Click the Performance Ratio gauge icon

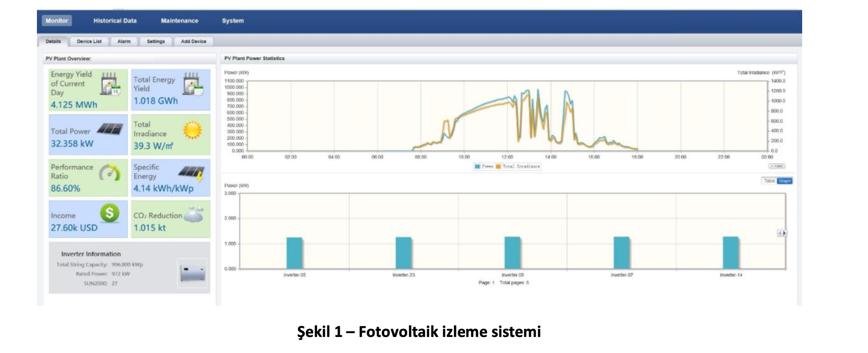(x=110, y=172)
